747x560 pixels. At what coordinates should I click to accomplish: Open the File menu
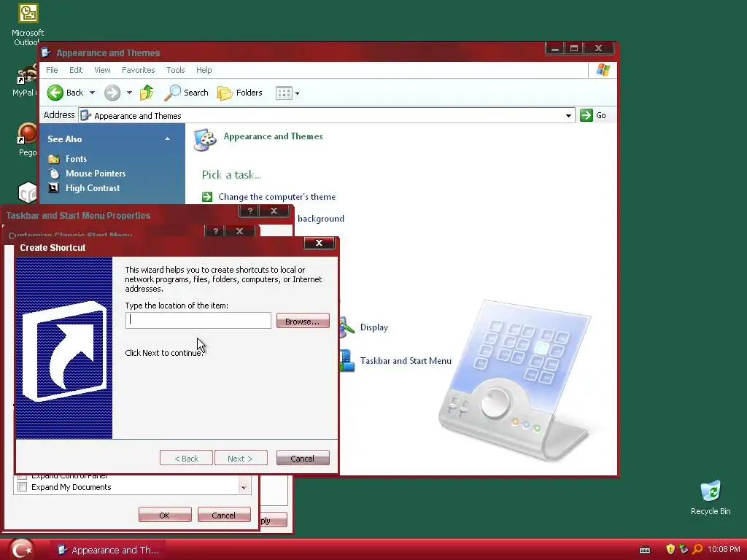52,70
